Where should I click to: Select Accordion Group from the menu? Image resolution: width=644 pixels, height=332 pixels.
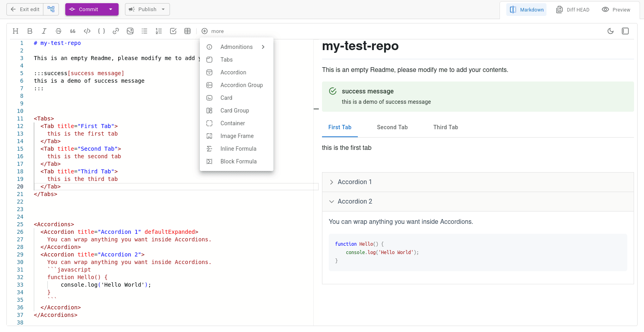pyautogui.click(x=236, y=85)
